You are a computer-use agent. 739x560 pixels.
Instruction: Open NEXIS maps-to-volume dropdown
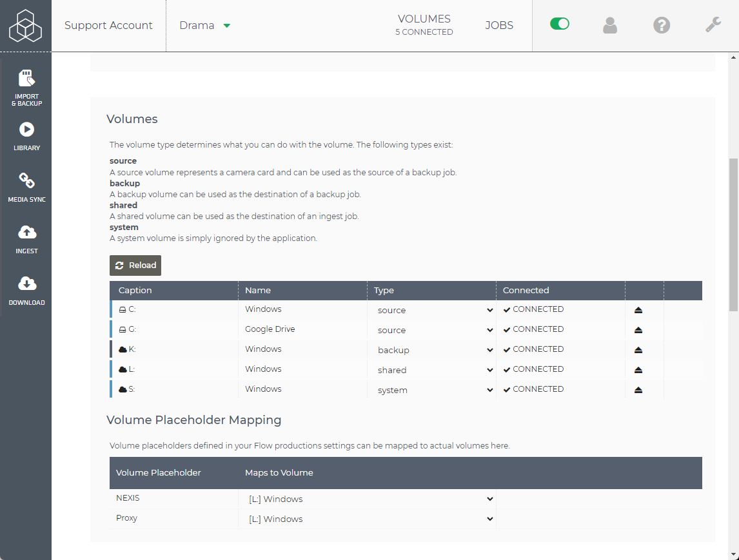click(x=370, y=499)
